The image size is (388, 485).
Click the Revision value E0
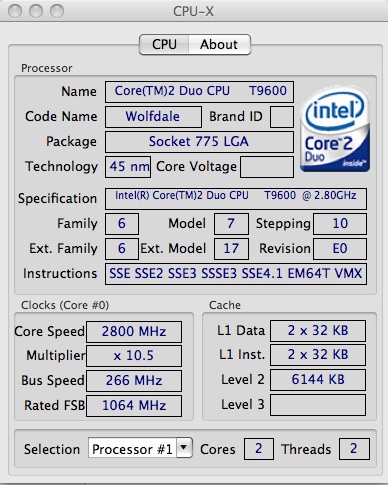pos(340,249)
